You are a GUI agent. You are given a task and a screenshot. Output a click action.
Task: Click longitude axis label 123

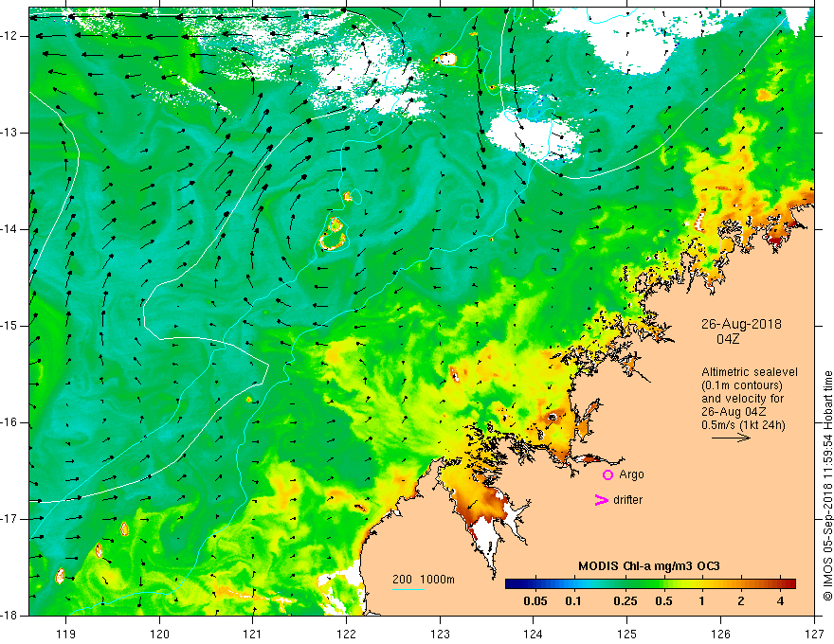click(x=440, y=634)
